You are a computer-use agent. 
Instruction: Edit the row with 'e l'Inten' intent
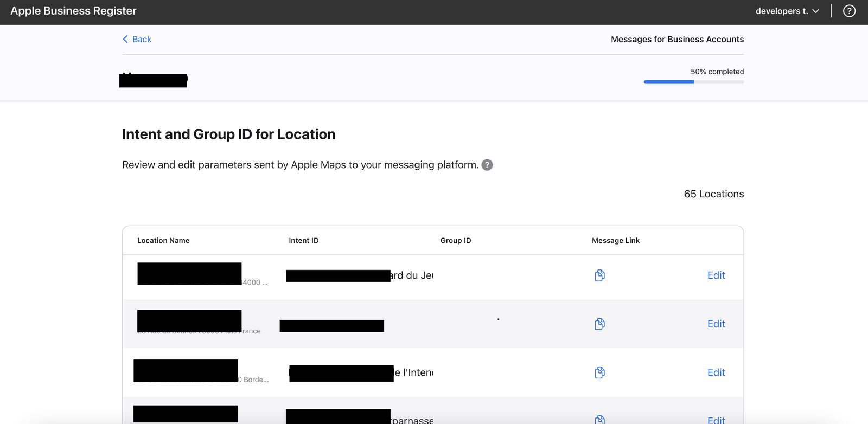(x=716, y=372)
